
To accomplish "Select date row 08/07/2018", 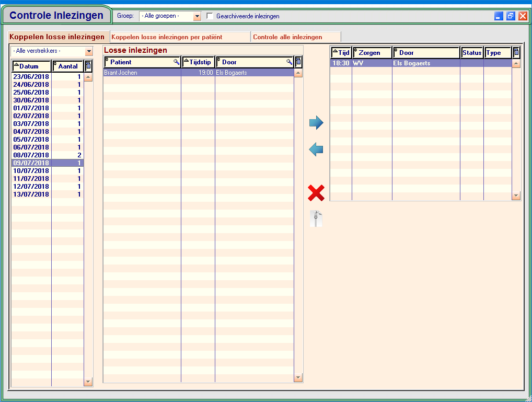I will pyautogui.click(x=31, y=155).
